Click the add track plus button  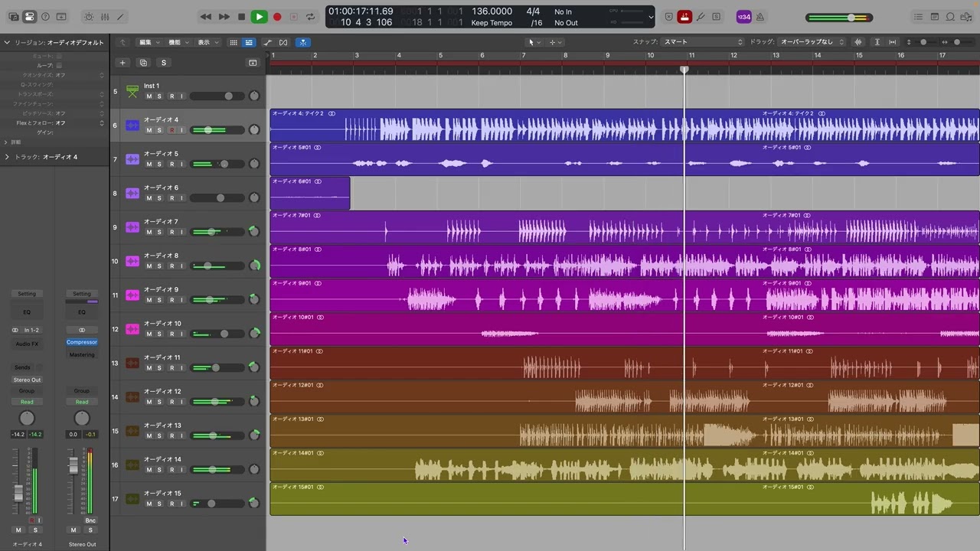point(122,63)
